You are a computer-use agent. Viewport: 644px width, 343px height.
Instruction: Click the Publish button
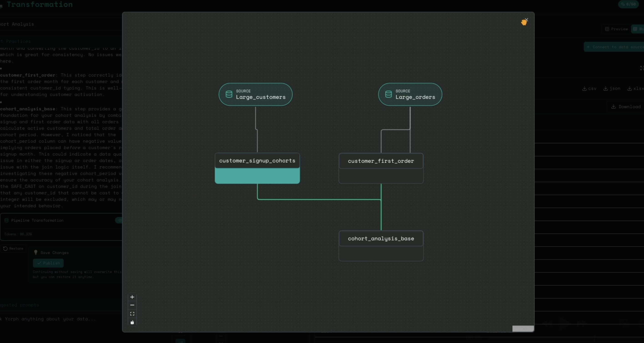[x=48, y=263]
